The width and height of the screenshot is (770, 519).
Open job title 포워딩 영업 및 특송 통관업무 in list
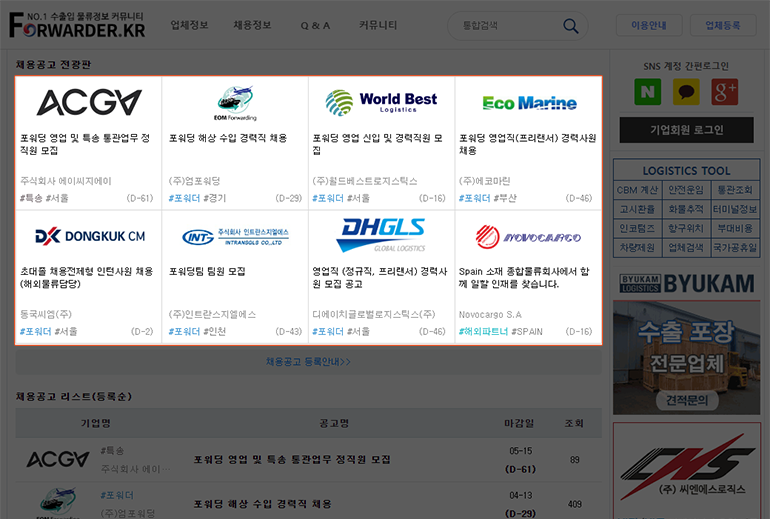pyautogui.click(x=292, y=460)
